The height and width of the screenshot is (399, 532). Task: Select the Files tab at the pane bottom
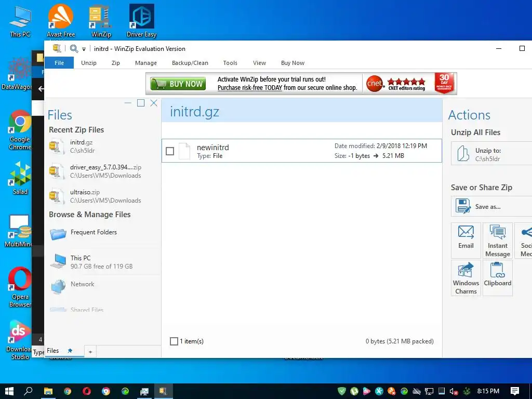[53, 351]
